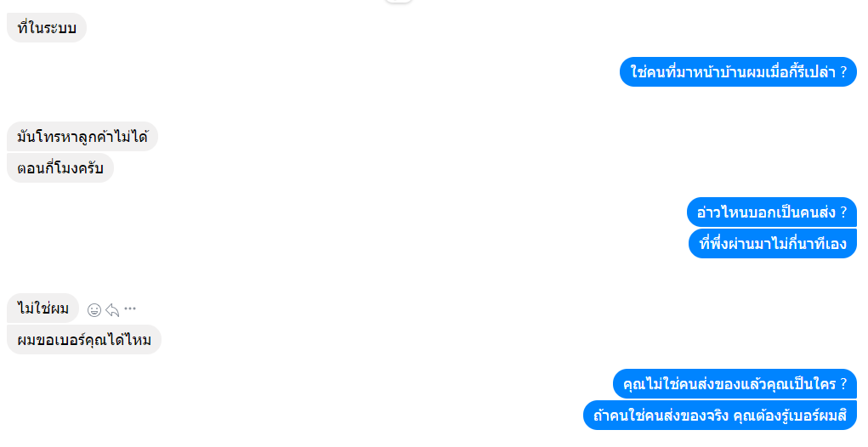The width and height of the screenshot is (868, 447).
Task: Click the "คุณไม่ใช่คนส่งของแล้วคุณเป็นใคร ?" message
Action: 735,384
